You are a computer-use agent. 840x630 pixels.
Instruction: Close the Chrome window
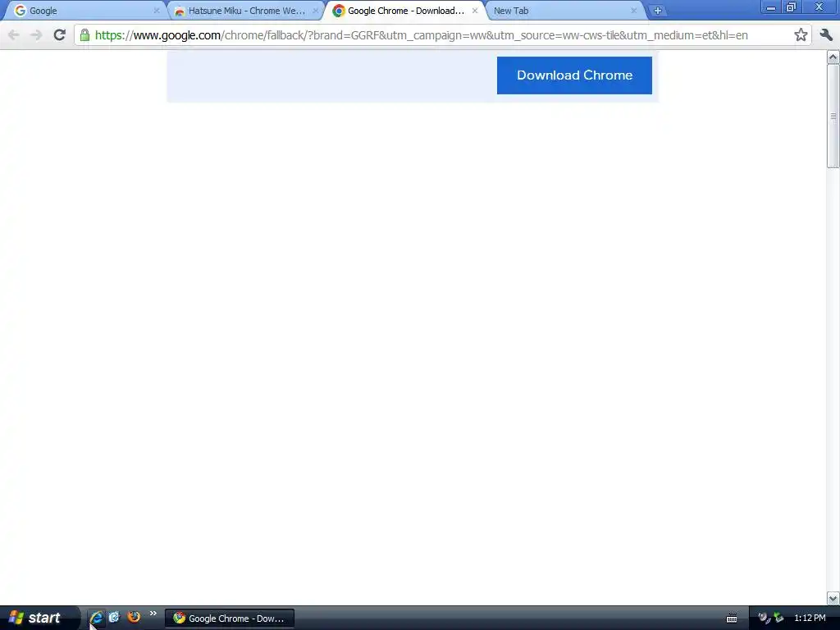point(819,7)
